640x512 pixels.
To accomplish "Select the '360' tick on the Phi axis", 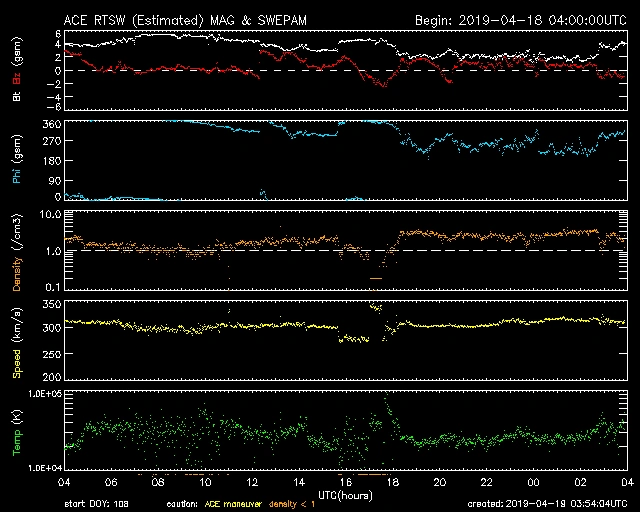I will [52, 124].
